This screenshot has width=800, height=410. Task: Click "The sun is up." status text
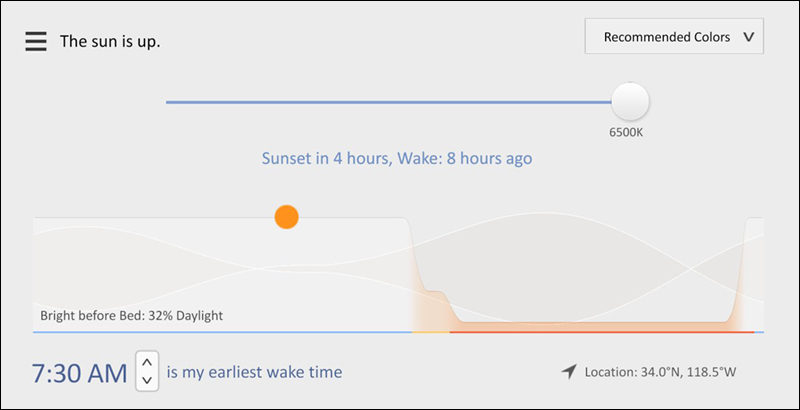110,42
